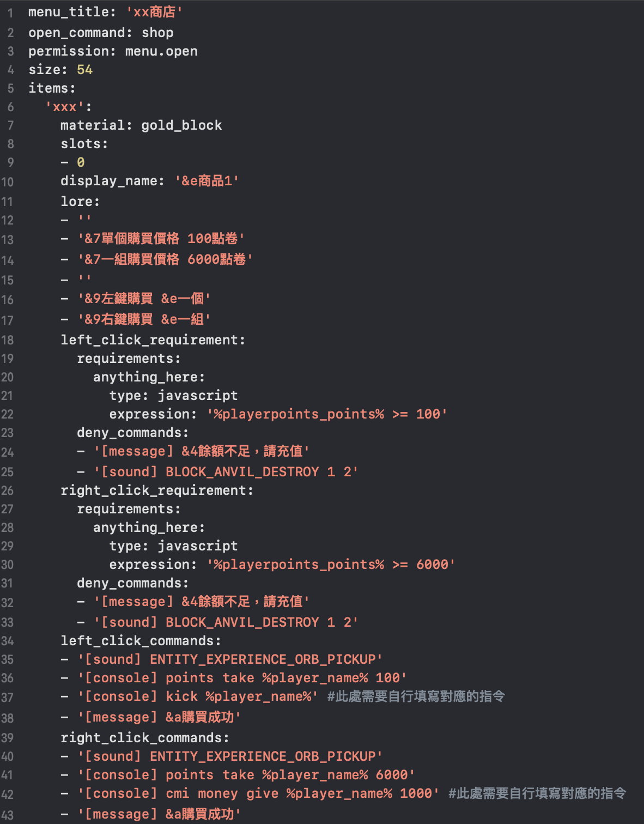Click the expression string ending in >= 100
The height and width of the screenshot is (824, 644).
[327, 414]
